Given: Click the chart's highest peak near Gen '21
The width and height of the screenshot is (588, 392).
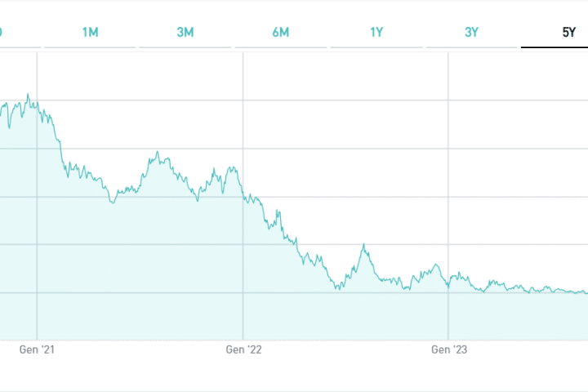Looking at the screenshot, I should pyautogui.click(x=28, y=94).
